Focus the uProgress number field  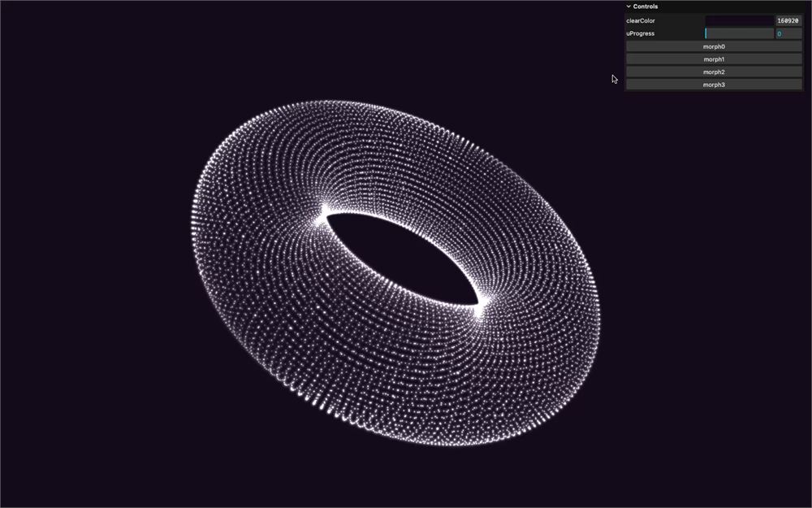788,33
